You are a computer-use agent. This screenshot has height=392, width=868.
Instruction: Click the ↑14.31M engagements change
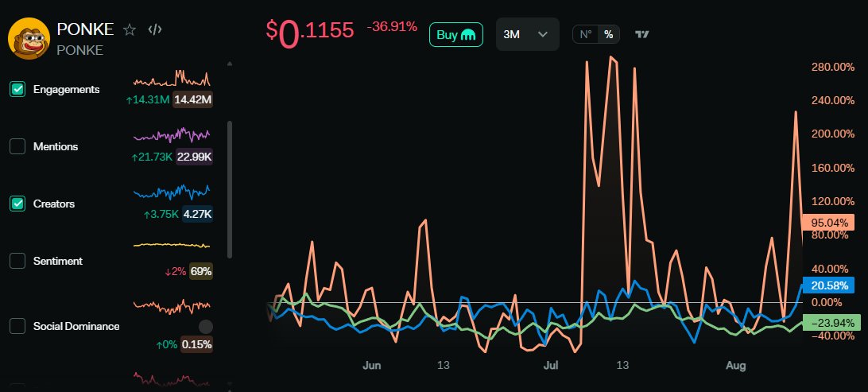pyautogui.click(x=148, y=100)
